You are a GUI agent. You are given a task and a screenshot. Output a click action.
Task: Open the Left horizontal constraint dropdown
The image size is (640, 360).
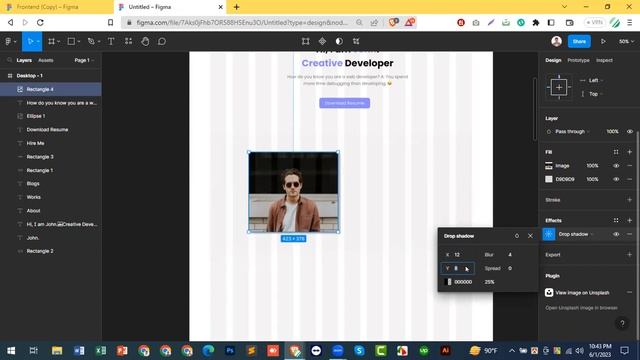pyautogui.click(x=596, y=80)
